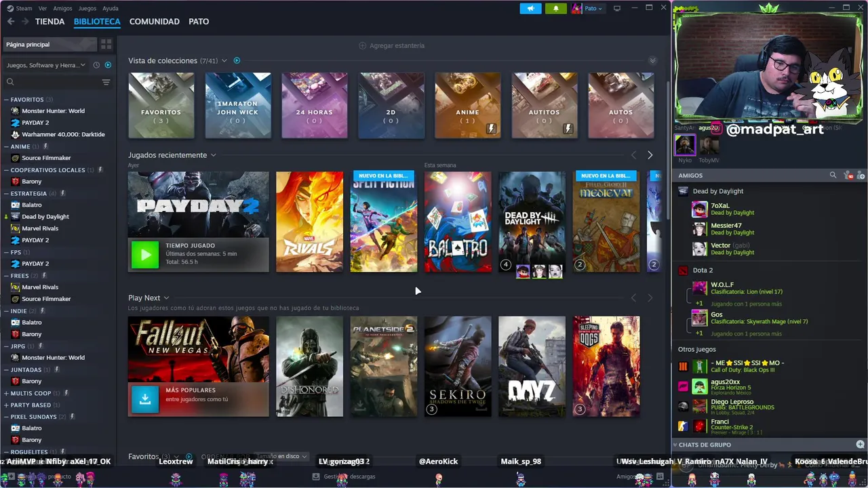Viewport: 868px width, 488px height.
Task: Click the Dead by Daylight group icon in friends
Action: (683, 191)
